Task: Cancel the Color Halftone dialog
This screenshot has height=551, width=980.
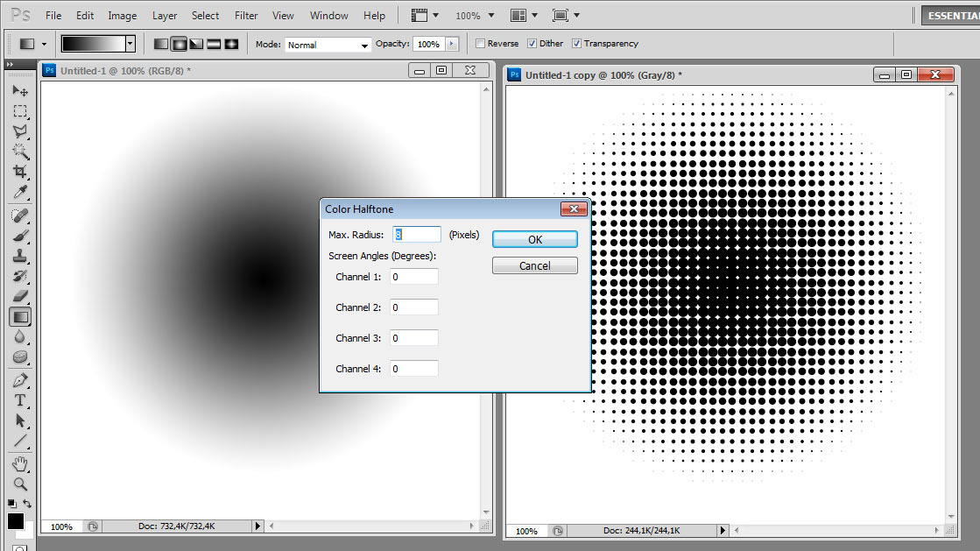Action: tap(535, 265)
